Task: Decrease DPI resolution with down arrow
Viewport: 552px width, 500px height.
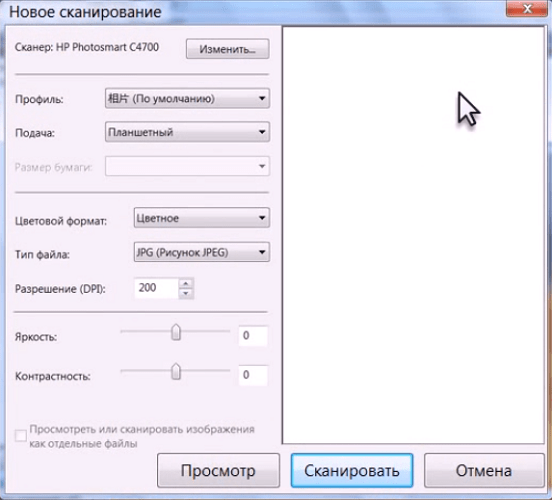Action: tap(186, 293)
